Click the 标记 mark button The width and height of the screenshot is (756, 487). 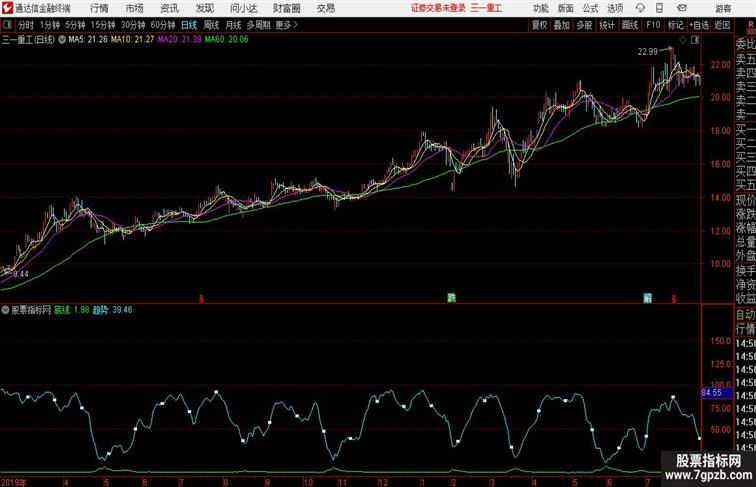pyautogui.click(x=675, y=25)
